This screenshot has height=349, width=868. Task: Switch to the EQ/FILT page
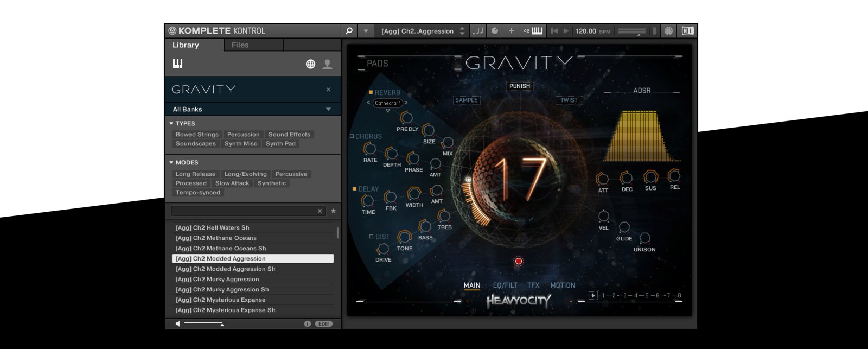pos(505,285)
